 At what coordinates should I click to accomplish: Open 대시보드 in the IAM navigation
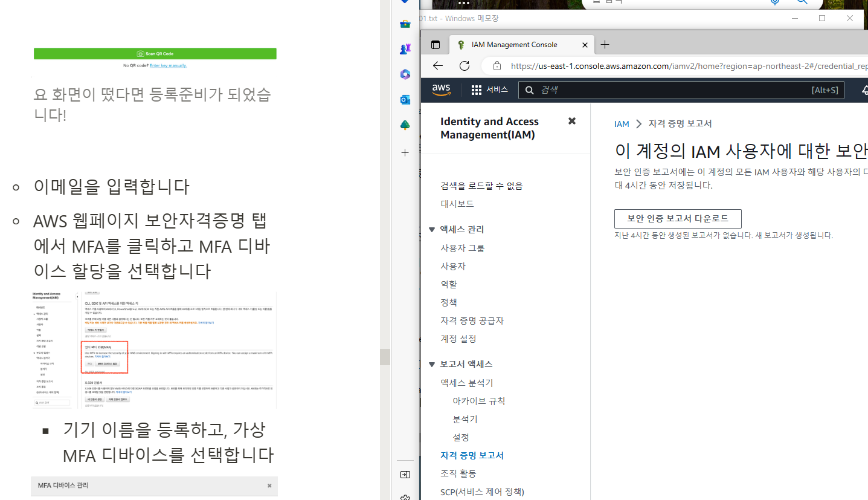tap(457, 204)
